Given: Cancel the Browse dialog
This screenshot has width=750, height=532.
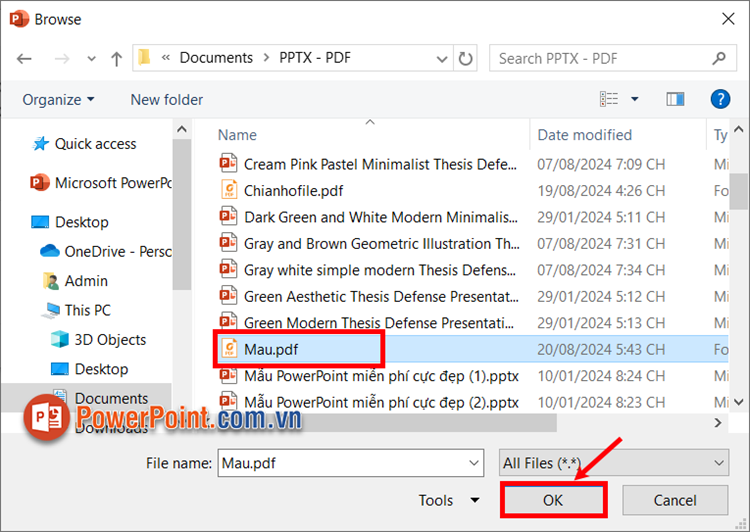Looking at the screenshot, I should 675,500.
